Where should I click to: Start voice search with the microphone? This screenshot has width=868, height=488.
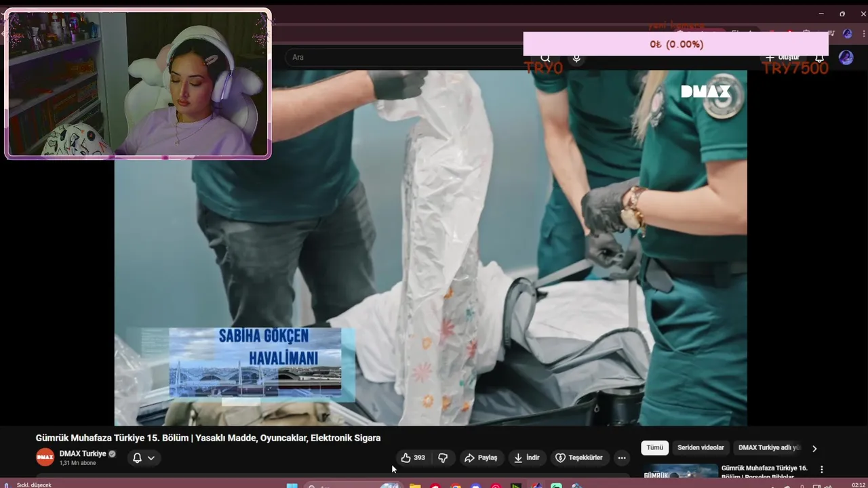576,58
